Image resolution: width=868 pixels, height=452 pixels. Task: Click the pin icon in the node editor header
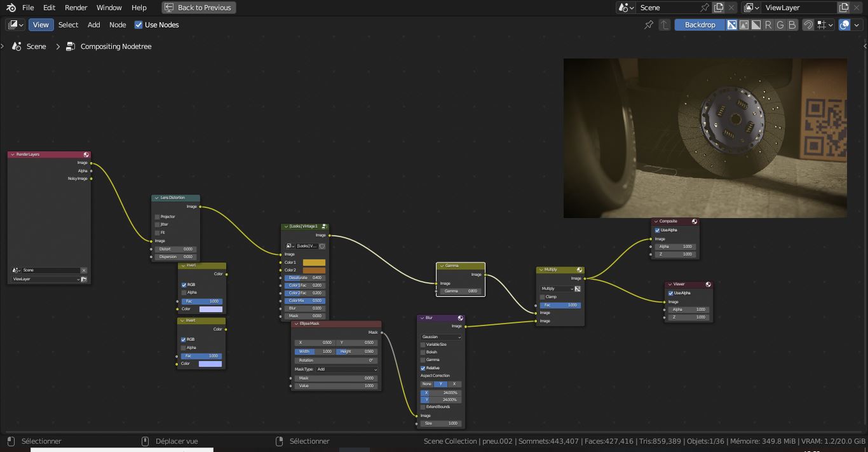pos(648,25)
